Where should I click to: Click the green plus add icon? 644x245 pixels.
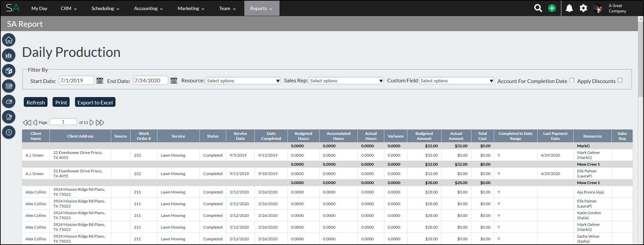coord(552,8)
